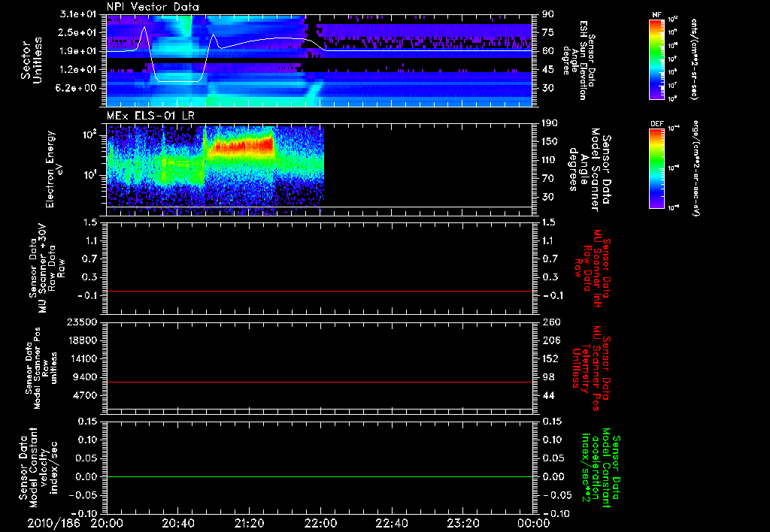Click the red MU Scanner Pos Telemetry label
Screen dimensions: 770x532
tap(592, 369)
